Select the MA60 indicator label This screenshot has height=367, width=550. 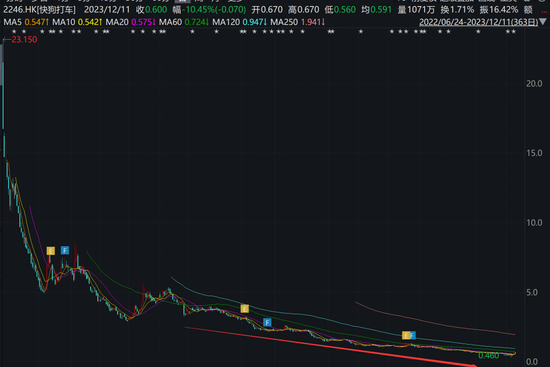(x=170, y=22)
